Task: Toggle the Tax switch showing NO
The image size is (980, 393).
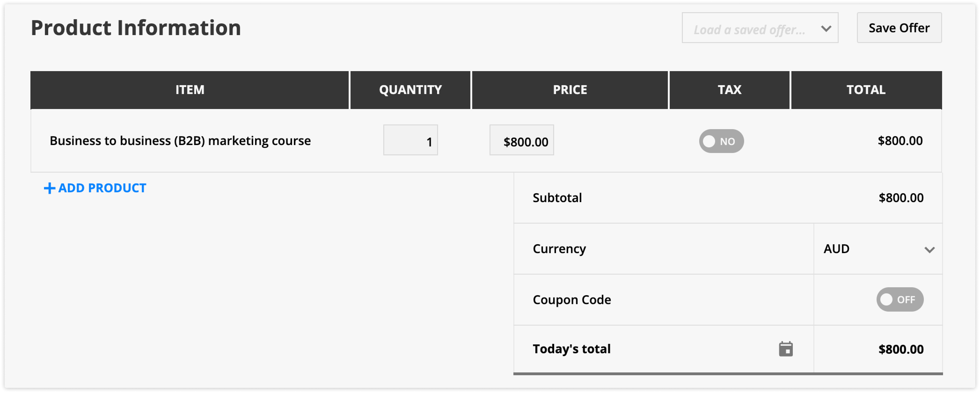Action: tap(721, 141)
